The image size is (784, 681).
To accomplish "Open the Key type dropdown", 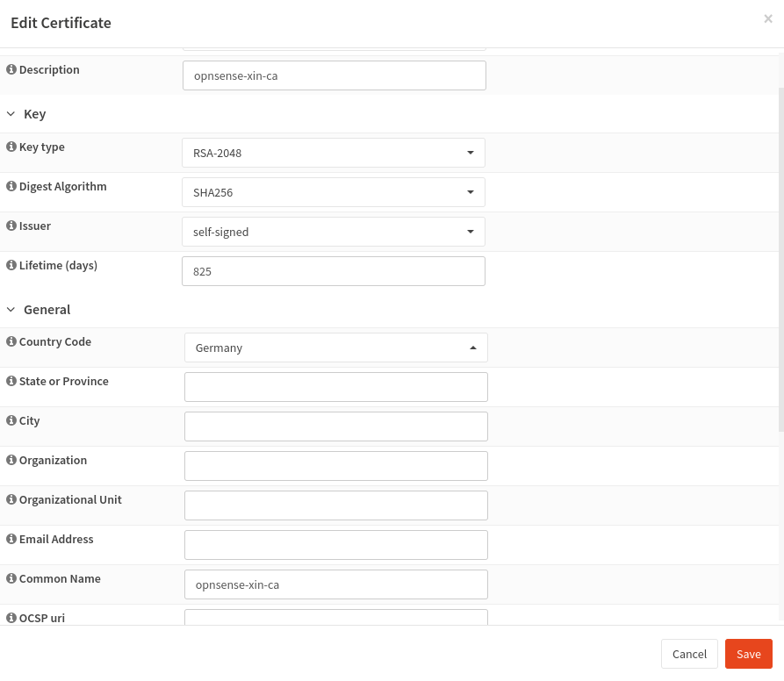I will (x=334, y=153).
